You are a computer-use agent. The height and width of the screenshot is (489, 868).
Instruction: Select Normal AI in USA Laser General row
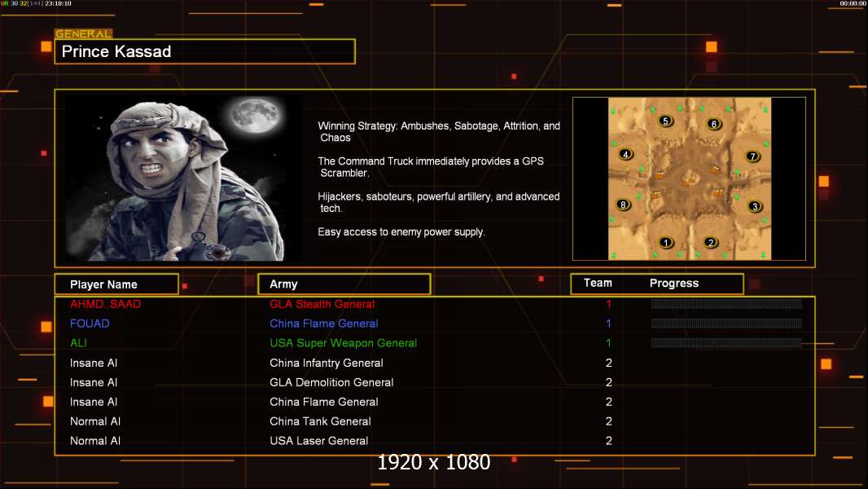click(x=95, y=441)
